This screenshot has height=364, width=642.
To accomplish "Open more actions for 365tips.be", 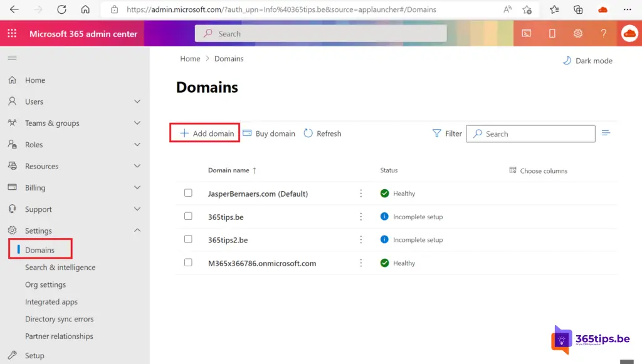I will coord(360,217).
